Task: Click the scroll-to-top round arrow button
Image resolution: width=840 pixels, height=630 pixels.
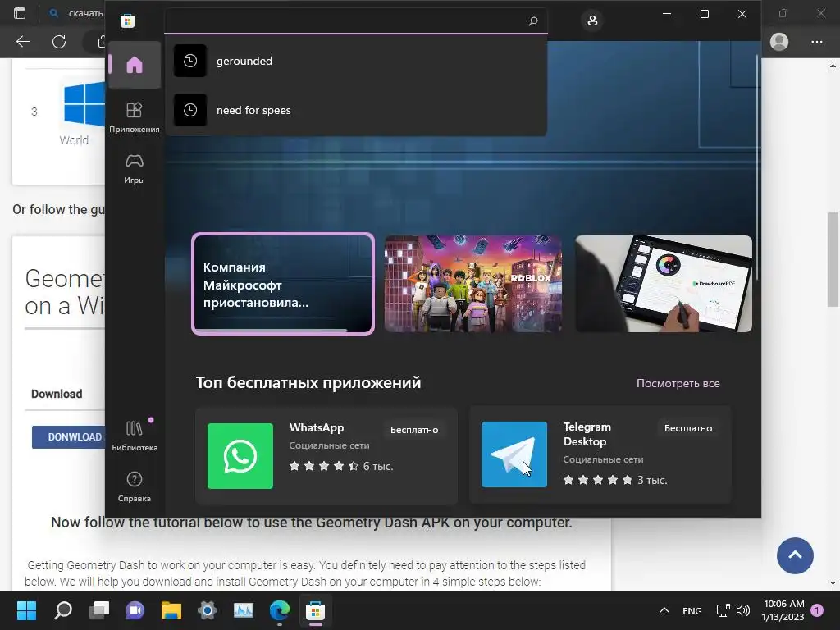Action: point(795,555)
